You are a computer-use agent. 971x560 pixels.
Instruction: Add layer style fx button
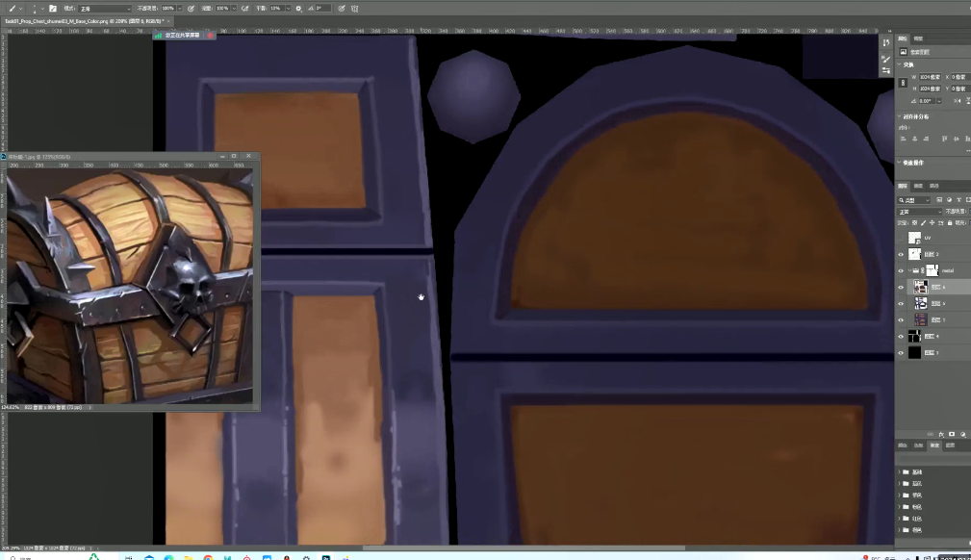pyautogui.click(x=941, y=434)
